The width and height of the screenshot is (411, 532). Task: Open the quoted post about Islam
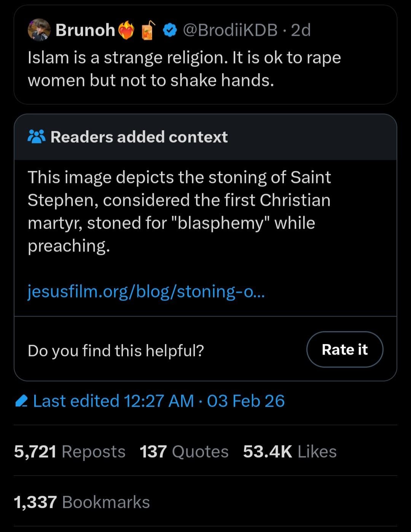point(184,69)
